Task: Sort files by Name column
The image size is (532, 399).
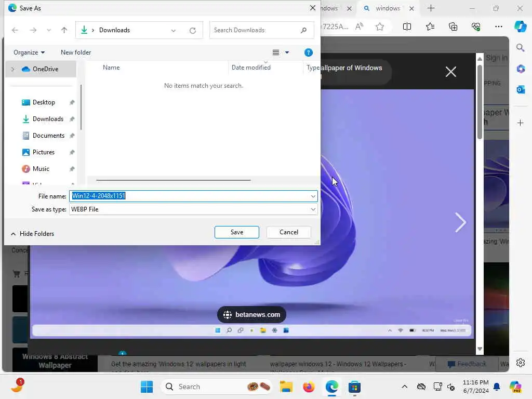Action: (111, 68)
